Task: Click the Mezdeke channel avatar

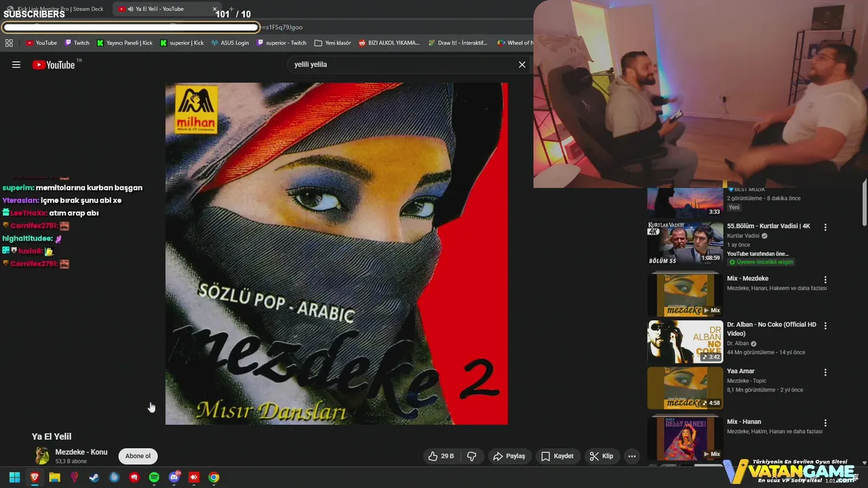Action: (42, 455)
